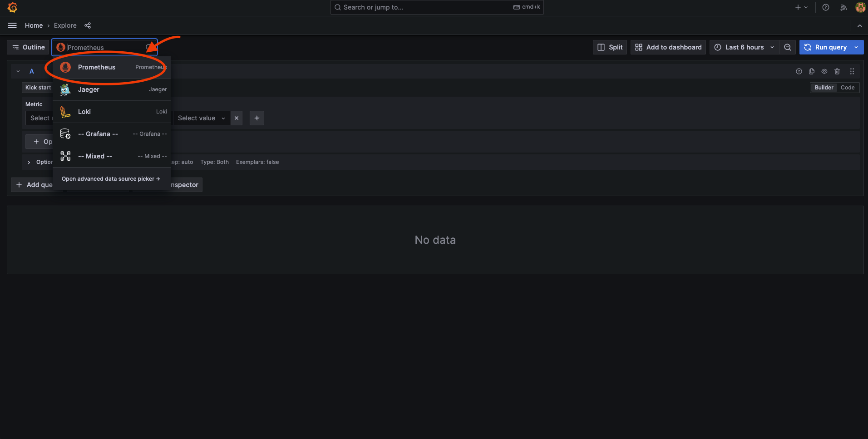Switch query editor to Code mode
Screen dimensions: 868x439
(x=847, y=88)
